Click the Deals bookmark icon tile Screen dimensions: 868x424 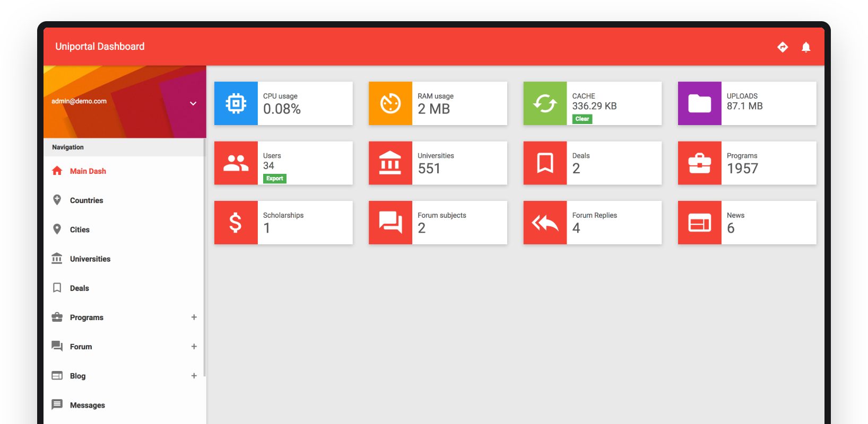tap(545, 163)
